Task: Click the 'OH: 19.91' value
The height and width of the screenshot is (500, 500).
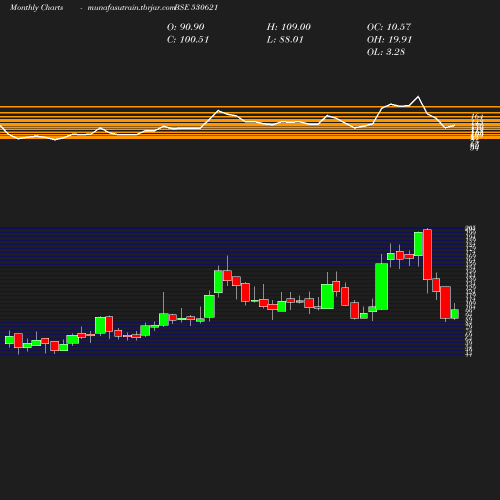Action: coord(389,40)
